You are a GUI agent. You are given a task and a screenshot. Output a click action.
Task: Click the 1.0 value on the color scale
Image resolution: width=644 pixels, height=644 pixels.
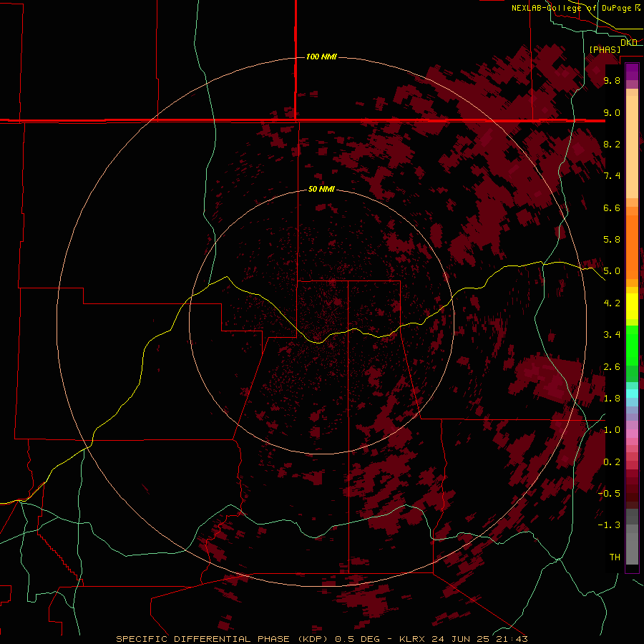(612, 430)
